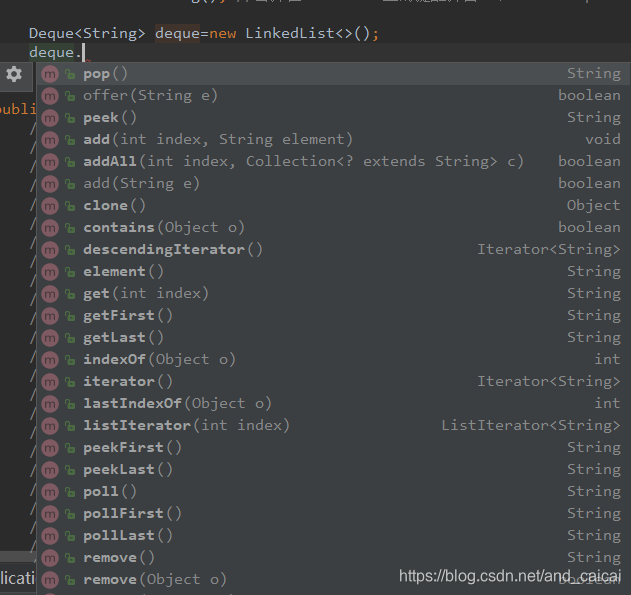
Task: Select peekFirst() completion item
Action: [333, 448]
